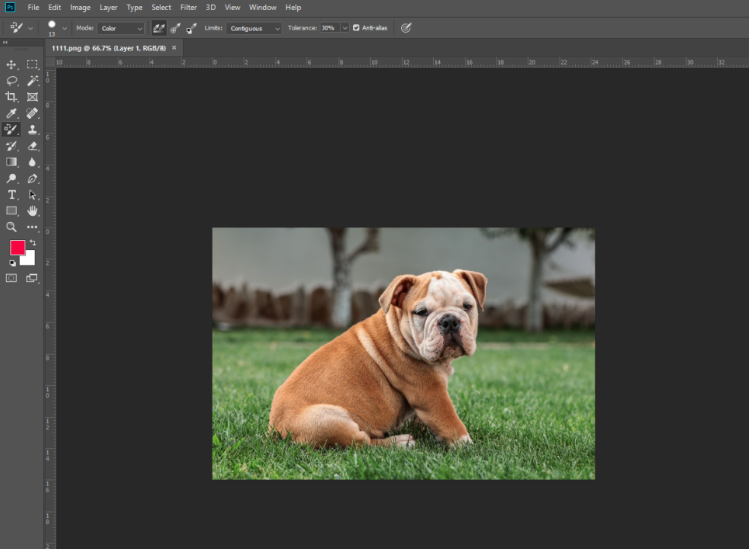Image resolution: width=751 pixels, height=549 pixels.
Task: Switch to the 1111.png document tab
Action: 109,48
